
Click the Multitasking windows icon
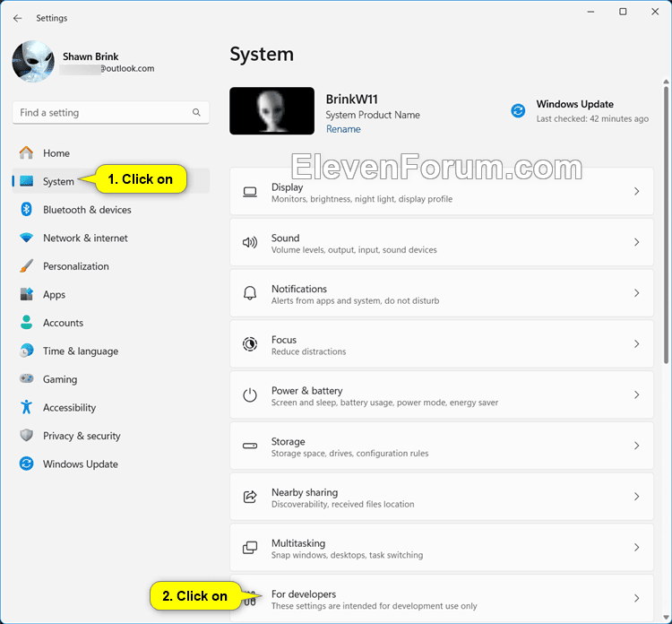(250, 548)
